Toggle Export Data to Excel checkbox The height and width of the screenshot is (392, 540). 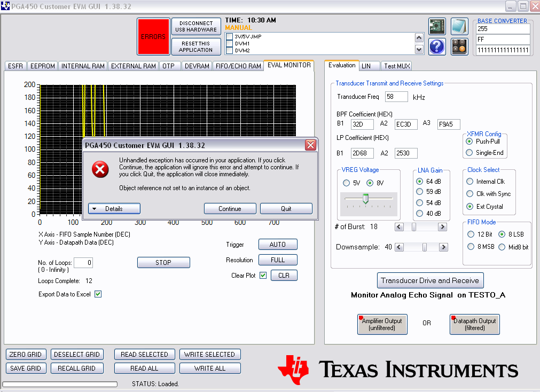98,294
